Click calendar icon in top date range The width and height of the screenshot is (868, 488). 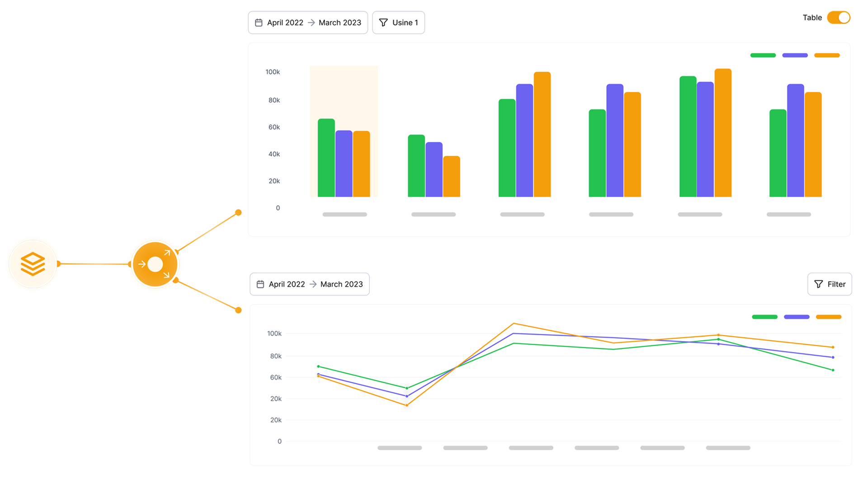[x=259, y=23]
